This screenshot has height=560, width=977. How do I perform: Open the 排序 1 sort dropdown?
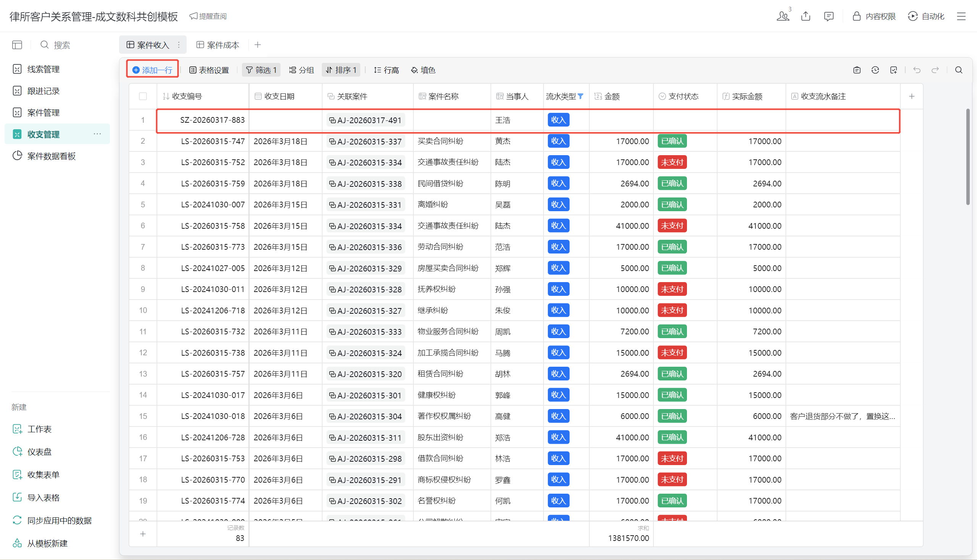[341, 70]
